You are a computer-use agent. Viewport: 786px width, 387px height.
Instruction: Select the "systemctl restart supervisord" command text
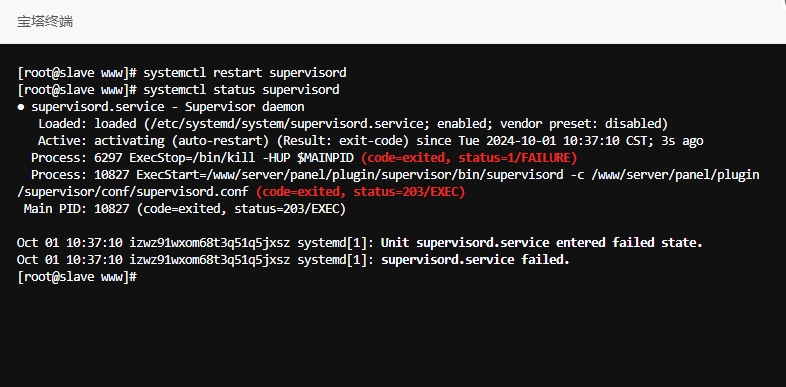coord(245,73)
